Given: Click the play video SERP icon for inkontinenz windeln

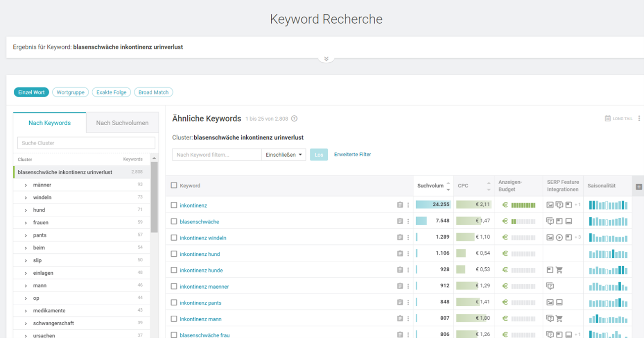Looking at the screenshot, I should pos(559,238).
